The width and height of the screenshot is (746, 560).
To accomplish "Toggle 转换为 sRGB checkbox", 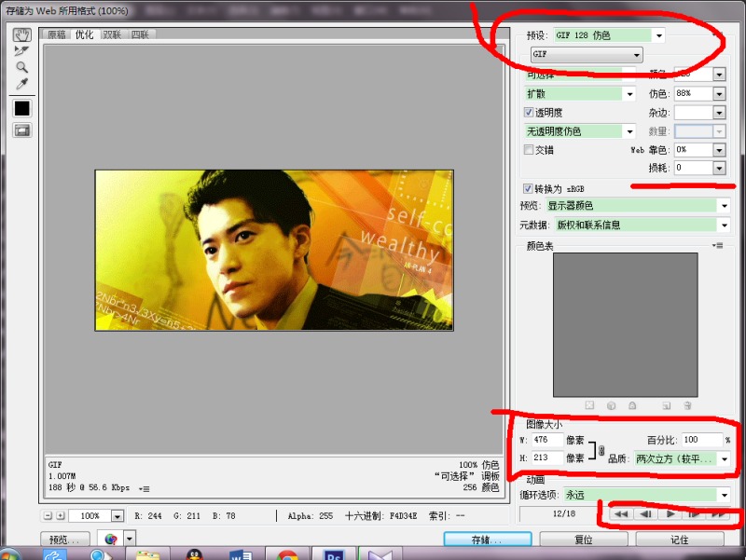I will point(530,189).
